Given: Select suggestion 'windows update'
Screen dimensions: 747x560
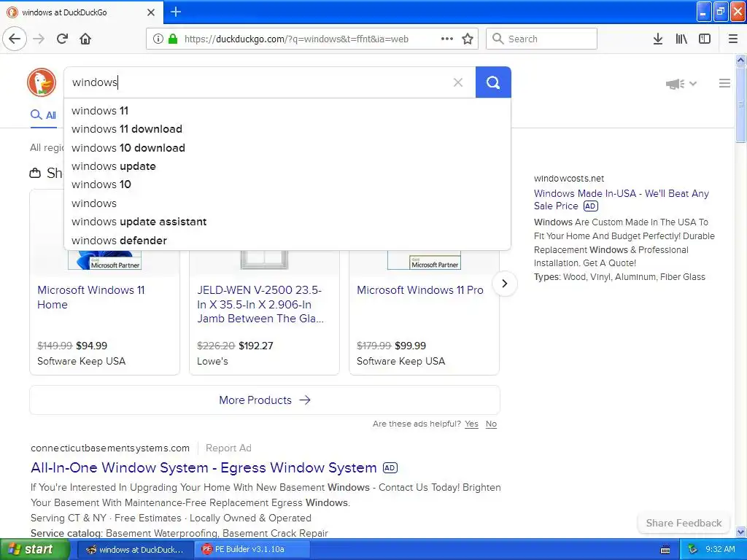Looking at the screenshot, I should click(x=287, y=166).
